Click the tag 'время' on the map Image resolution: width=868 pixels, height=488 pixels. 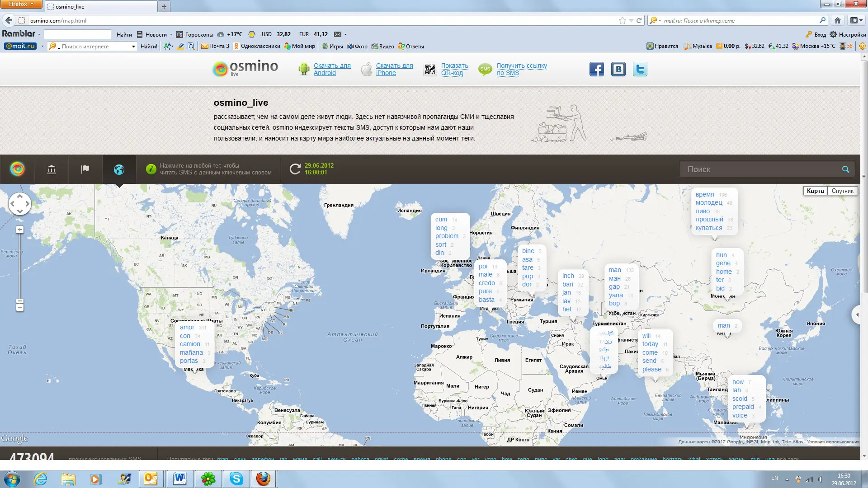(705, 195)
